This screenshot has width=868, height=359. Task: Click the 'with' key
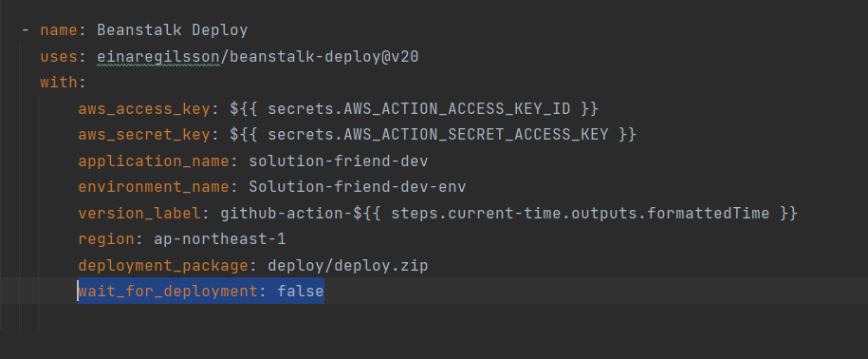point(59,83)
